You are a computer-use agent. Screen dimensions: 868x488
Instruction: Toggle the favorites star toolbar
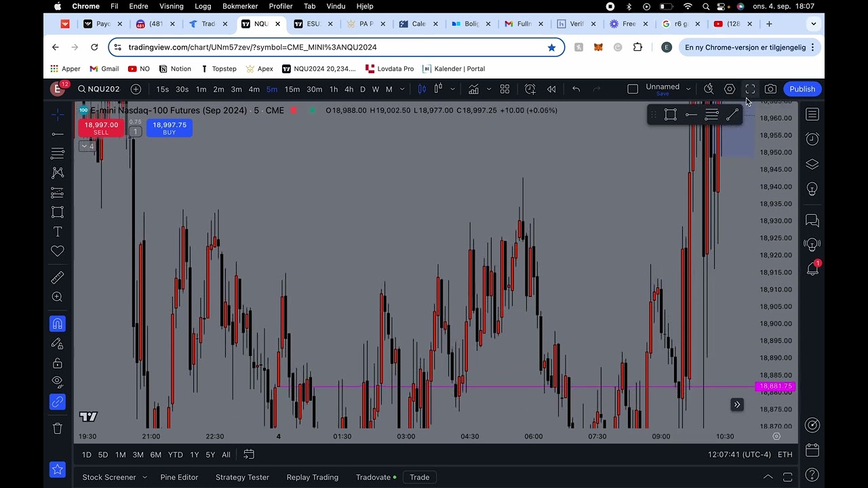point(58,469)
